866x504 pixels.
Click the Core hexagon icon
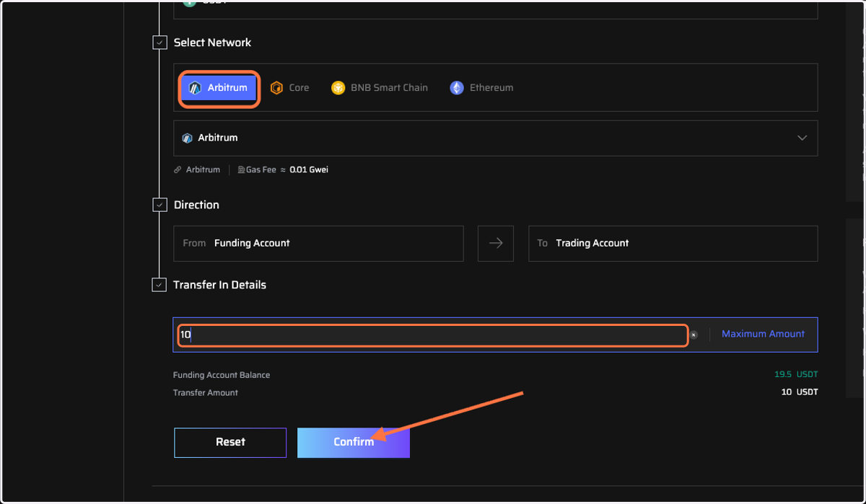[x=276, y=88]
